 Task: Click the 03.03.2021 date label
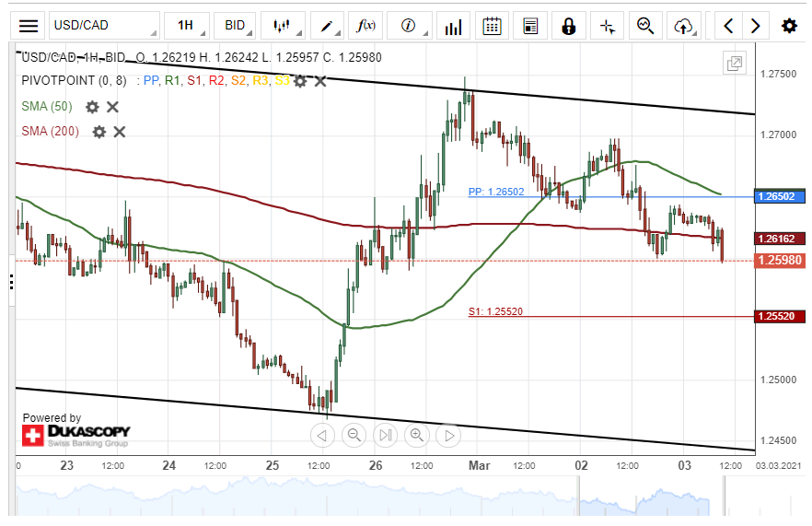(x=778, y=465)
